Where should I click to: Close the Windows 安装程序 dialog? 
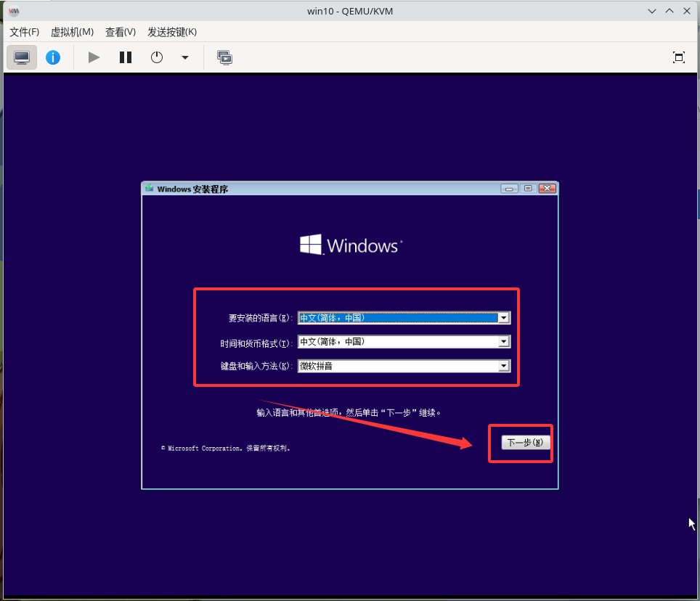[547, 189]
